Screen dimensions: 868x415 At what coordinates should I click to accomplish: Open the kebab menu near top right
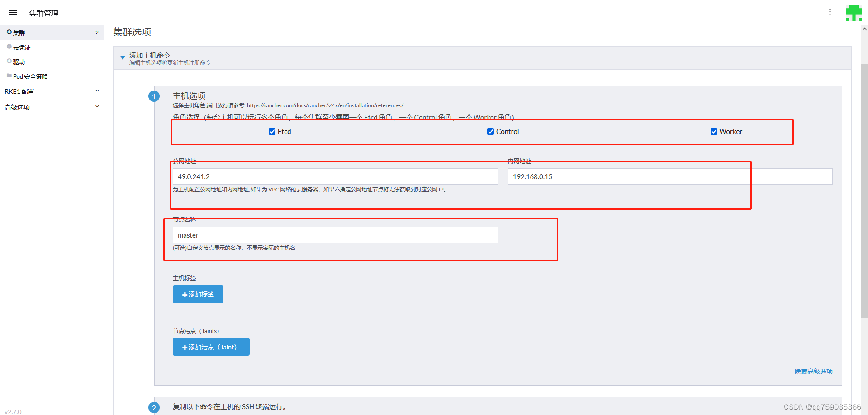coord(830,12)
